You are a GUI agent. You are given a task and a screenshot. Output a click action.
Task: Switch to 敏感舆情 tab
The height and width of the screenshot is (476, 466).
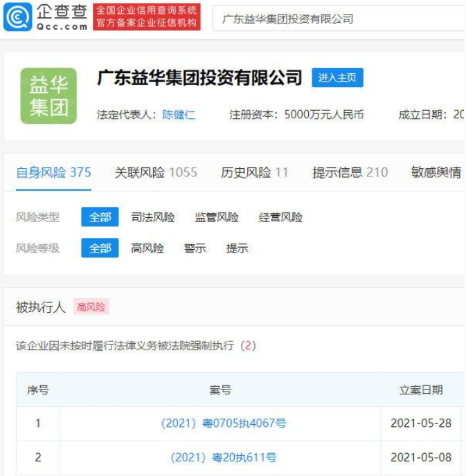pyautogui.click(x=436, y=172)
